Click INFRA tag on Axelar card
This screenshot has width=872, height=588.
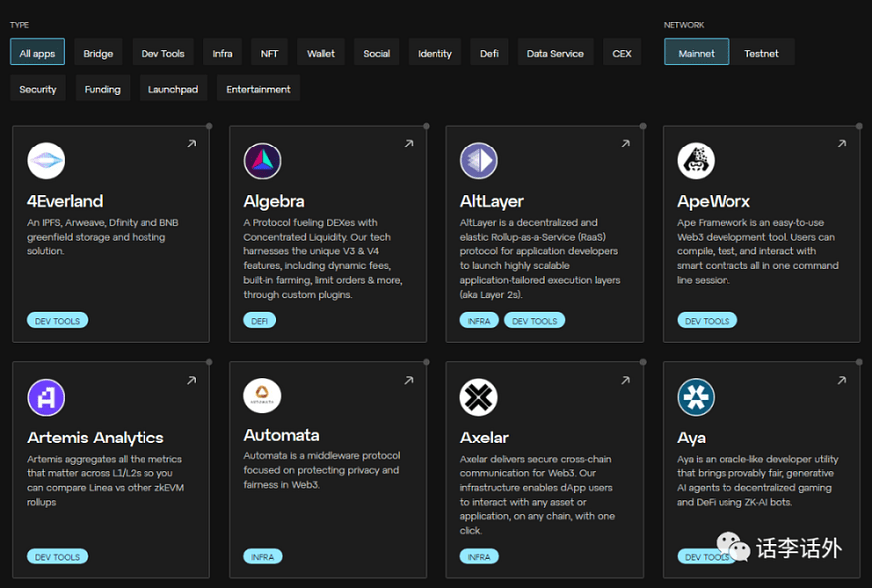479,557
